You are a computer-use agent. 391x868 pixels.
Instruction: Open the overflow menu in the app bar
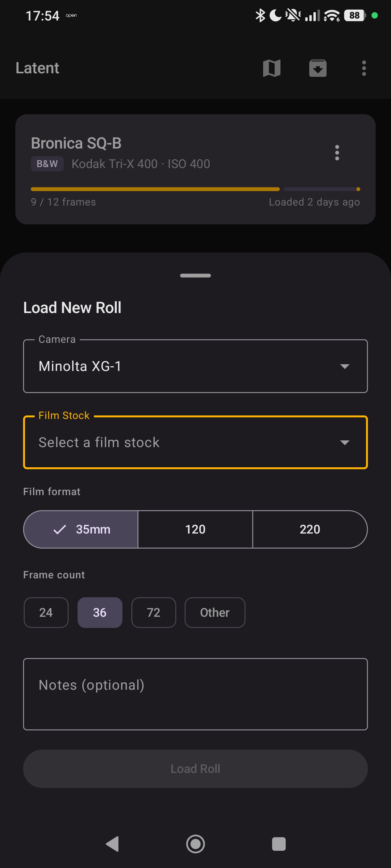(364, 68)
